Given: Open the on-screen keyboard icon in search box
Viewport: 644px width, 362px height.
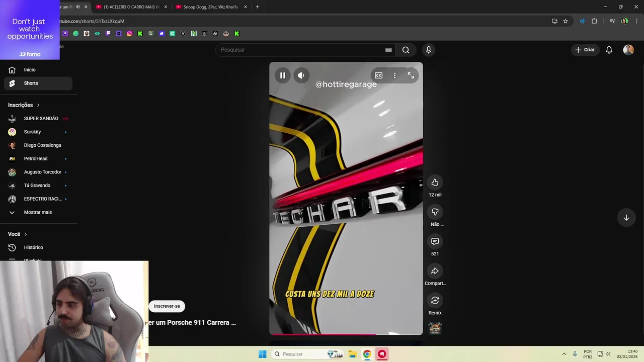Looking at the screenshot, I should [388, 50].
